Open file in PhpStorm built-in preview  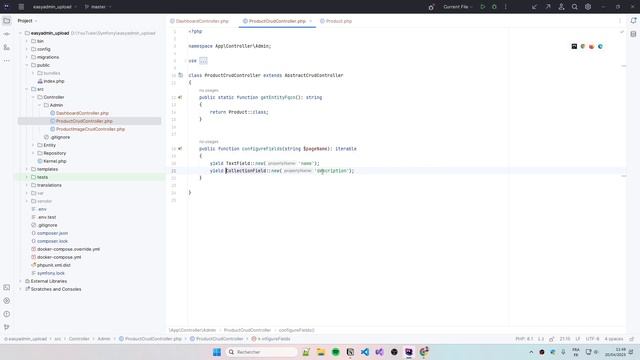click(574, 47)
